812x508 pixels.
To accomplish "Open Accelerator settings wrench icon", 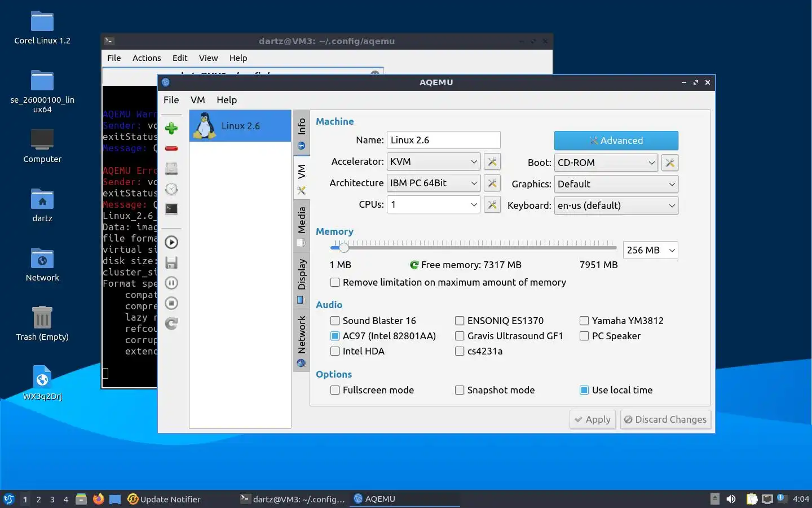I will click(492, 162).
